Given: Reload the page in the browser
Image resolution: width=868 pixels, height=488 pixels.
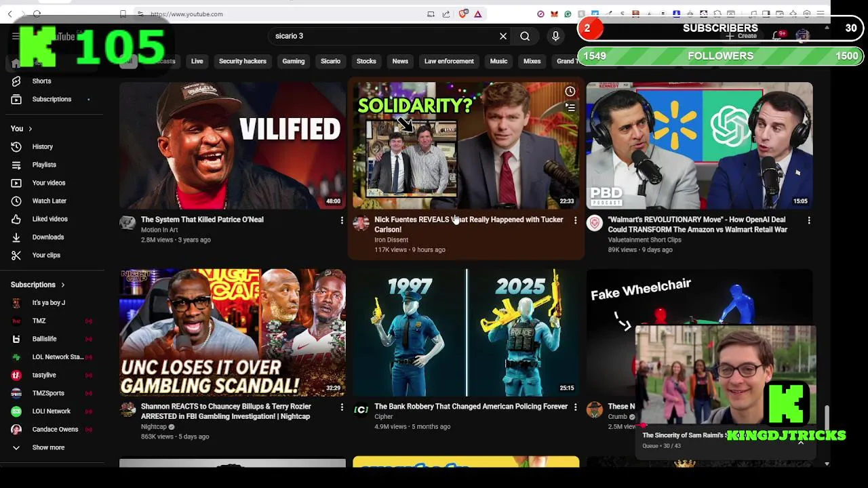Looking at the screenshot, I should click(37, 14).
